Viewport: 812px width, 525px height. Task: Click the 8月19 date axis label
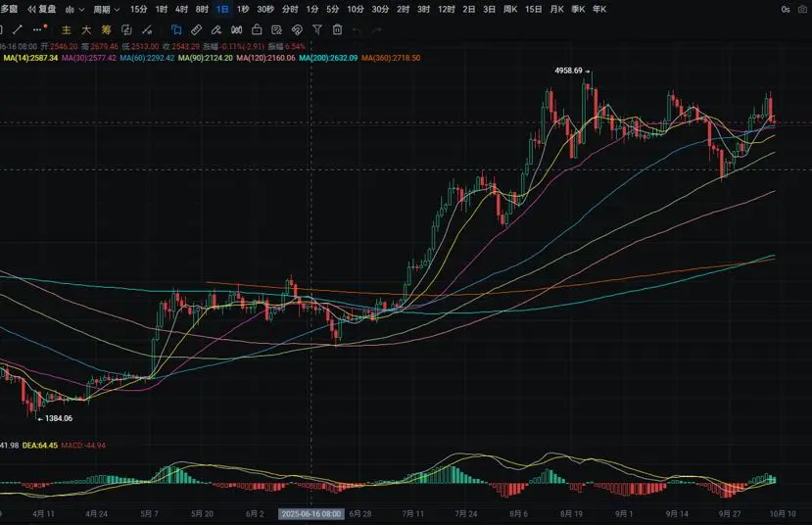pos(571,513)
